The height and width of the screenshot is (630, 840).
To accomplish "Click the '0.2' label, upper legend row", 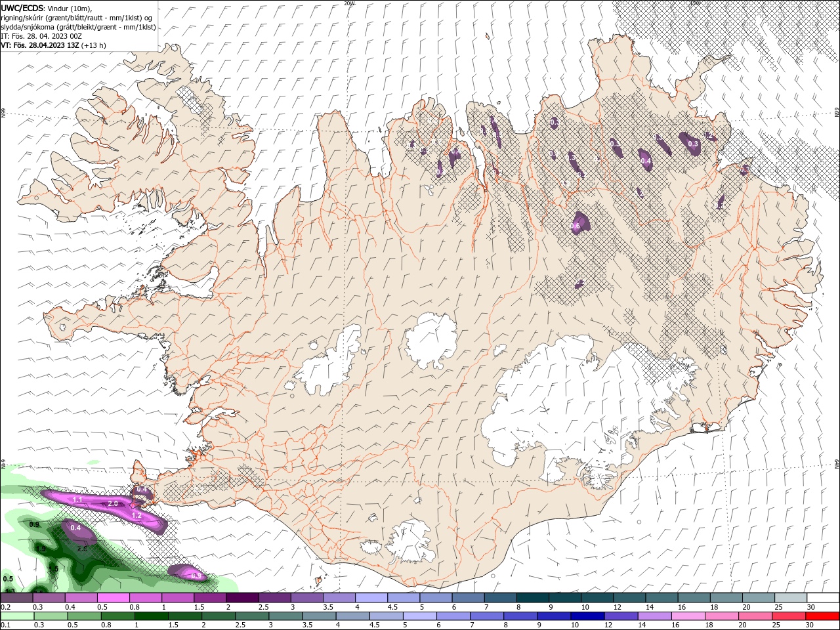I will click(x=5, y=608).
